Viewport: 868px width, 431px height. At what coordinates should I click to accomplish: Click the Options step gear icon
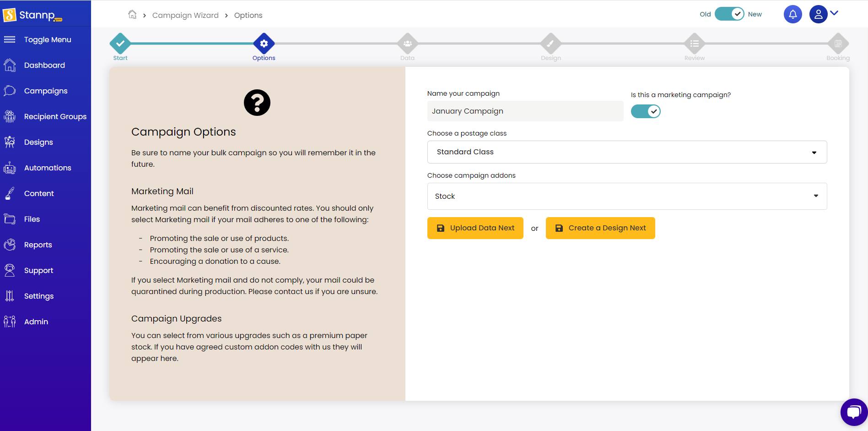pos(264,44)
